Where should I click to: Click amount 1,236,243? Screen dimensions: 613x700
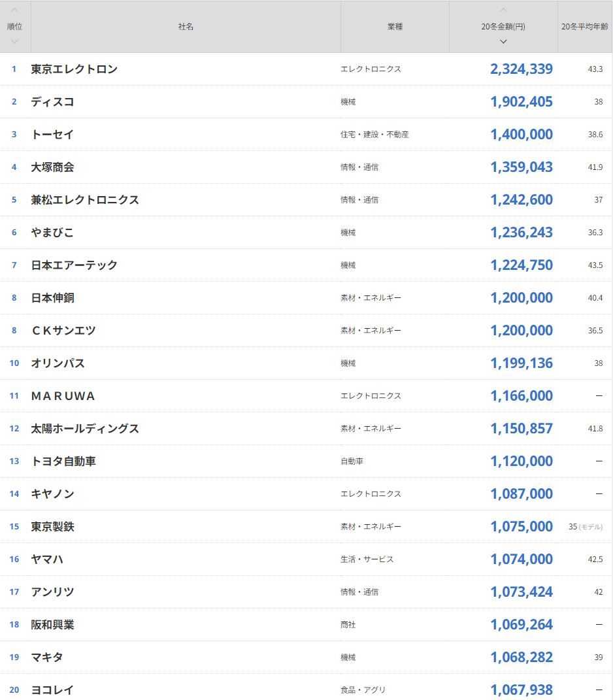522,232
